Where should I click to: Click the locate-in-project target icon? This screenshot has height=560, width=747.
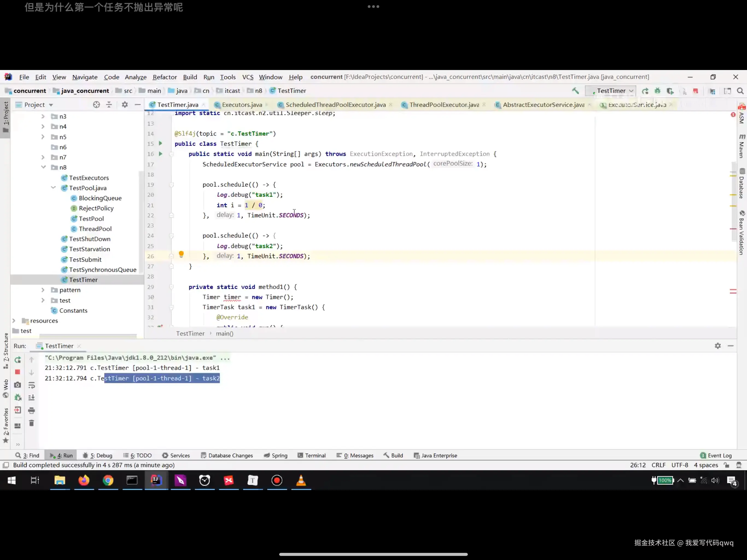(x=96, y=105)
